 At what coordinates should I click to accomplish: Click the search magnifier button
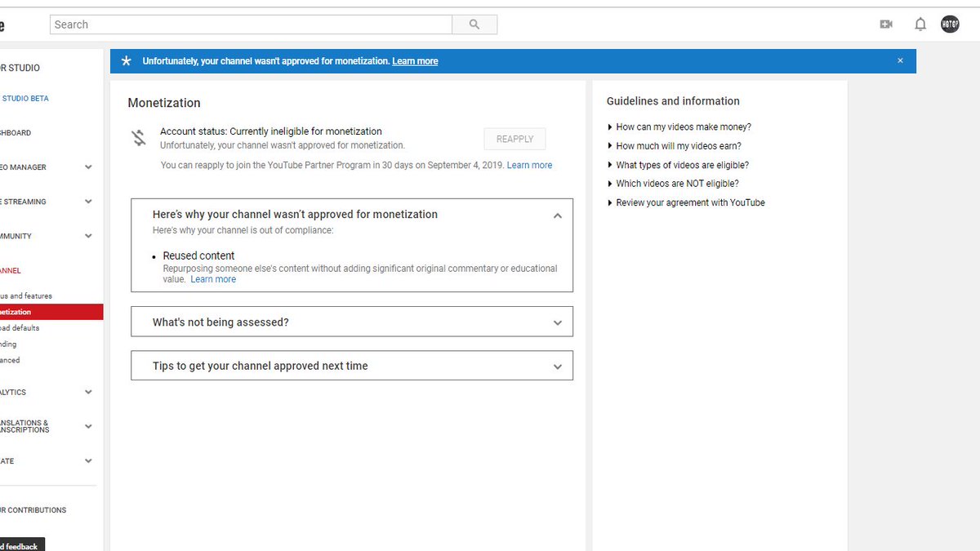474,24
